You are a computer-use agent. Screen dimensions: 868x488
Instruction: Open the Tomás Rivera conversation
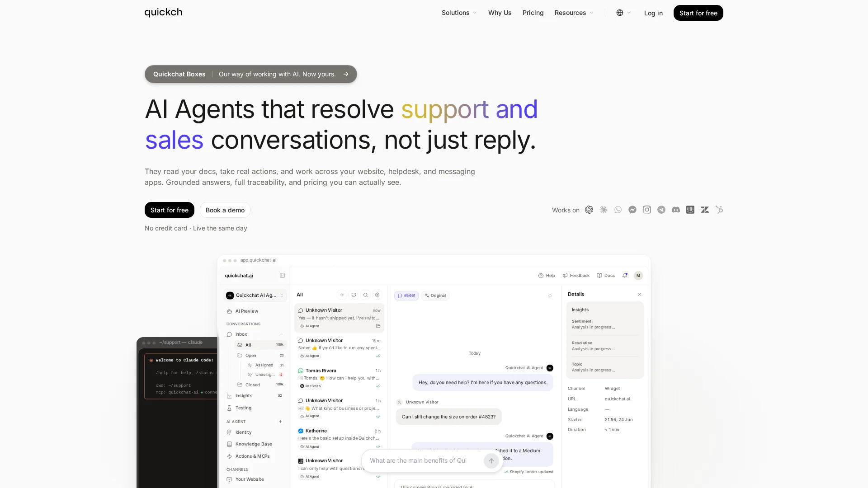(x=339, y=378)
